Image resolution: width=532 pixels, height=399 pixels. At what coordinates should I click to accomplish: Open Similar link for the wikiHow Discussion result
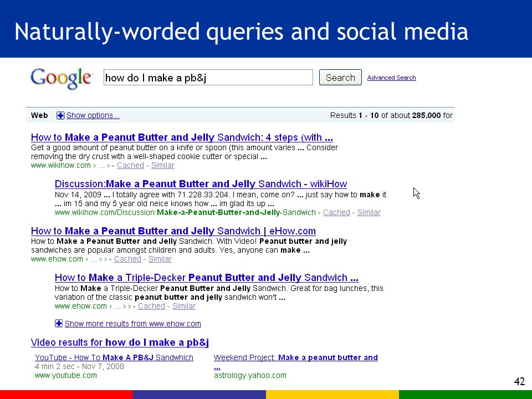369,212
